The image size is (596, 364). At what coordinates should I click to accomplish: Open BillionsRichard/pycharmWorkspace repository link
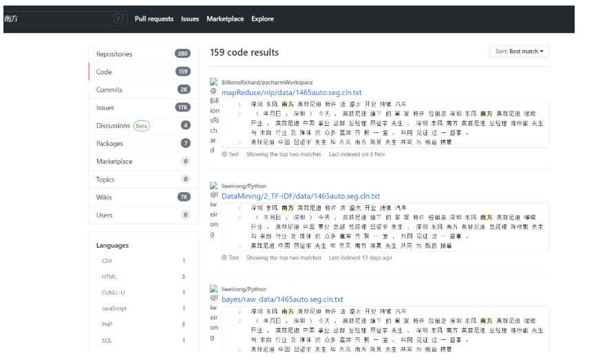(267, 83)
